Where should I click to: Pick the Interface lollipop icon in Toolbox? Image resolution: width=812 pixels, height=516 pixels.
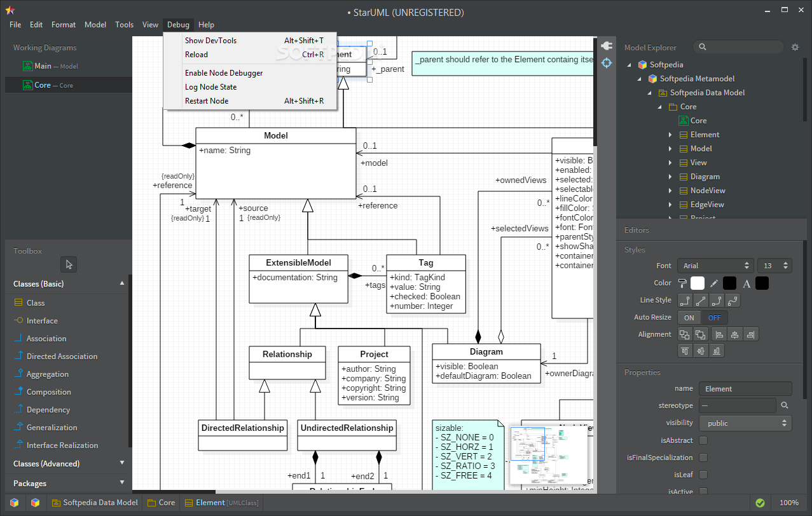[18, 321]
